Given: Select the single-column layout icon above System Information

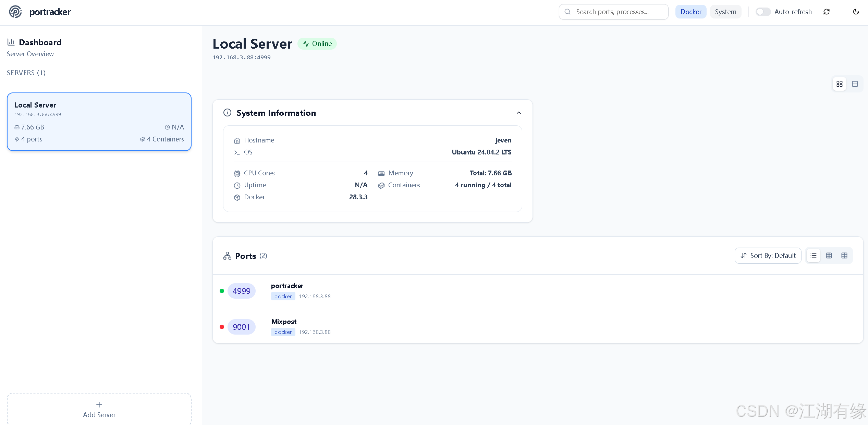Looking at the screenshot, I should [855, 84].
